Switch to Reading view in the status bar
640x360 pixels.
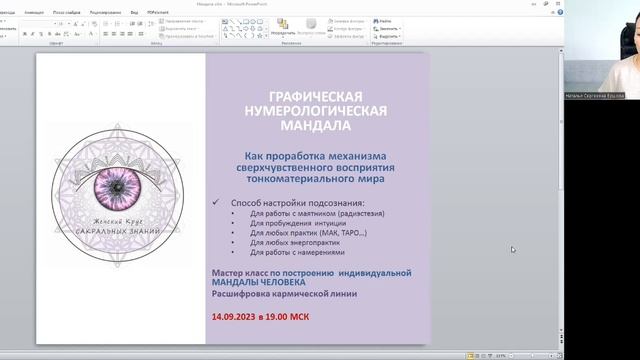pos(483,356)
